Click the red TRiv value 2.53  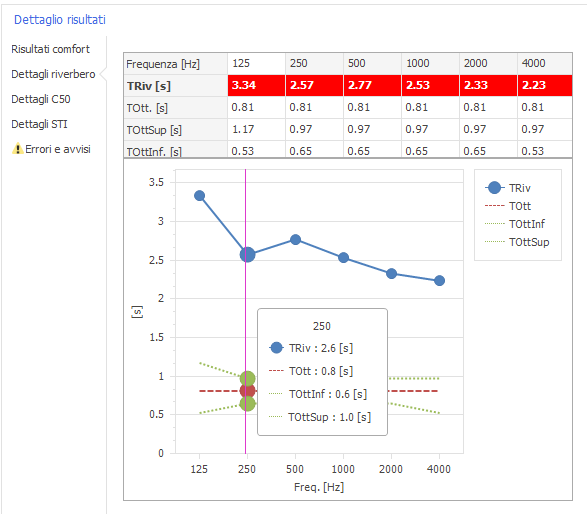(x=431, y=85)
